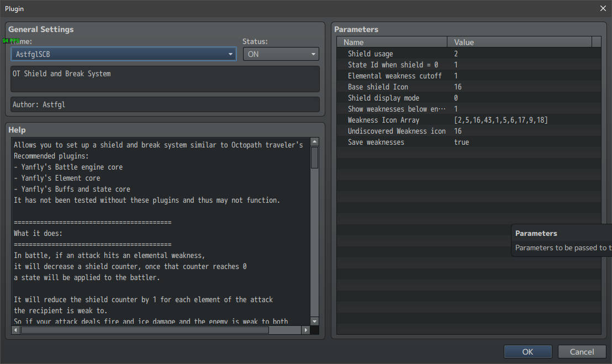612x364 pixels.
Task: Click the 'What it does:' heading line
Action: pyautogui.click(x=38, y=233)
